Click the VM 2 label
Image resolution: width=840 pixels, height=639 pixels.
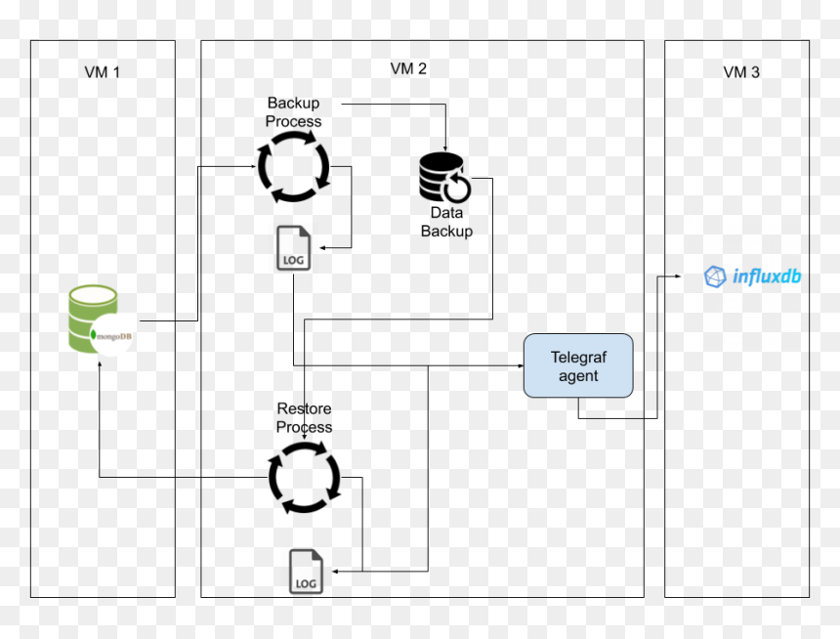408,68
